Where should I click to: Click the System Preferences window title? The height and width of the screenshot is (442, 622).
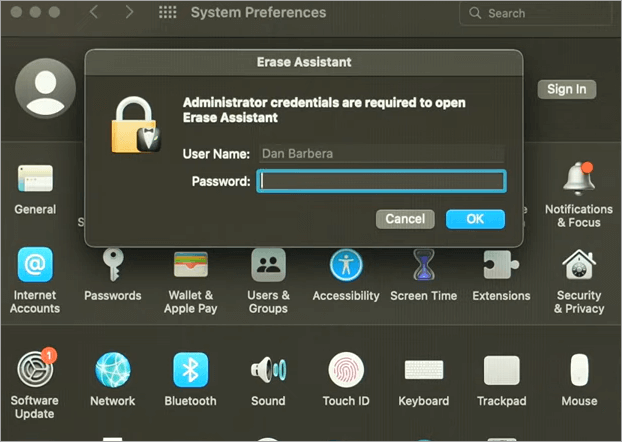pos(258,12)
